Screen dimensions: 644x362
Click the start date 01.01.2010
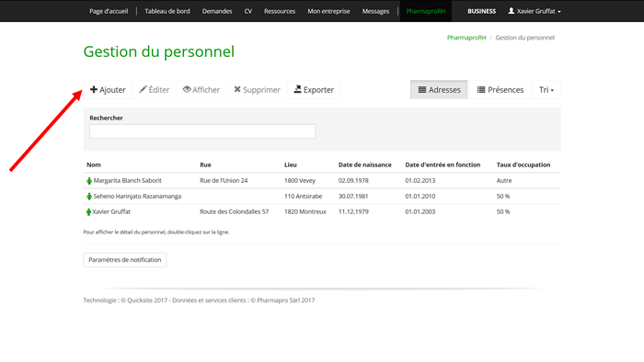click(420, 196)
